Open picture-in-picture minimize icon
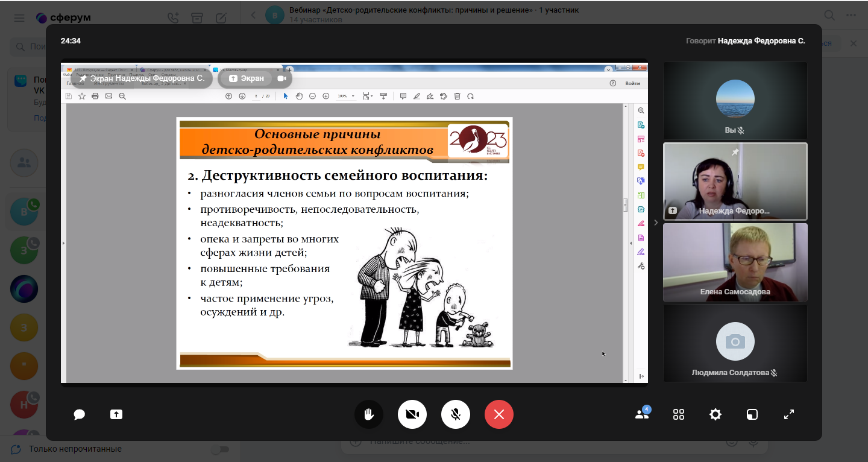Viewport: 868px width, 462px height. 752,414
